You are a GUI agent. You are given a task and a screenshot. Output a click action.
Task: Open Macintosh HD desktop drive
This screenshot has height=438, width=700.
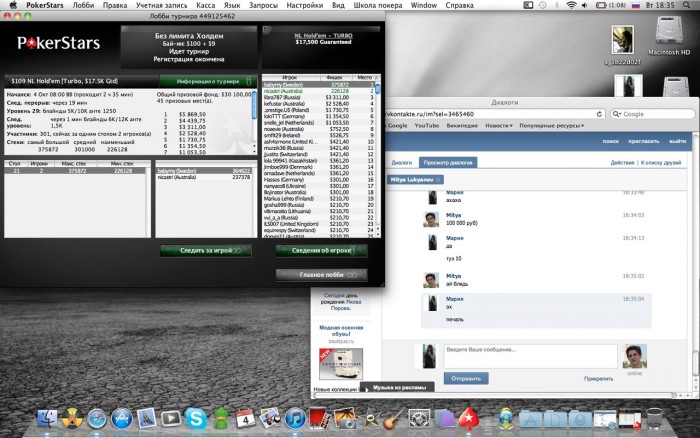(x=669, y=35)
